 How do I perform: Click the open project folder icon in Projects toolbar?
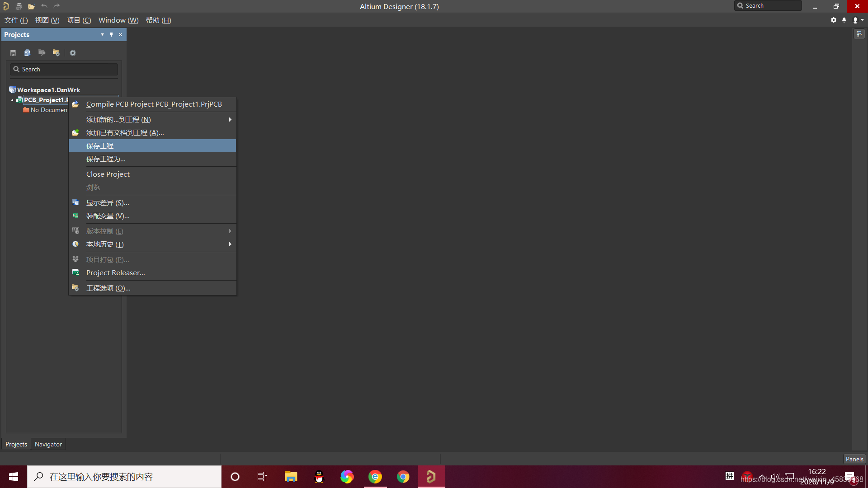[42, 53]
